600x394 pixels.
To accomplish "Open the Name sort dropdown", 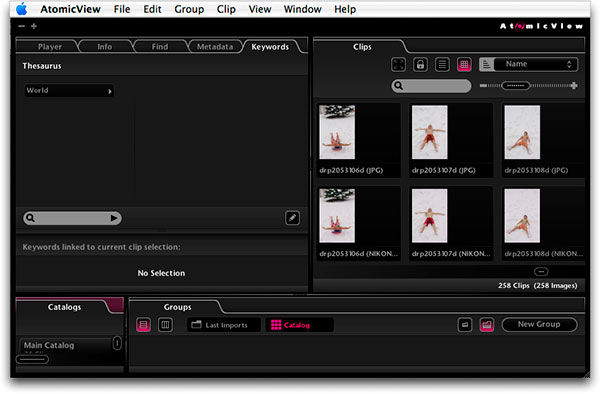I will (535, 64).
